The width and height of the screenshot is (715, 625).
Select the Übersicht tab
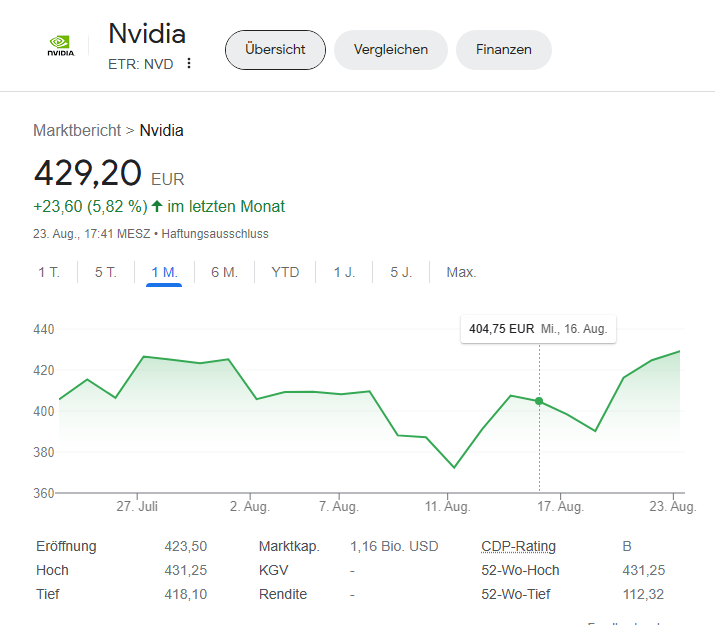(275, 50)
